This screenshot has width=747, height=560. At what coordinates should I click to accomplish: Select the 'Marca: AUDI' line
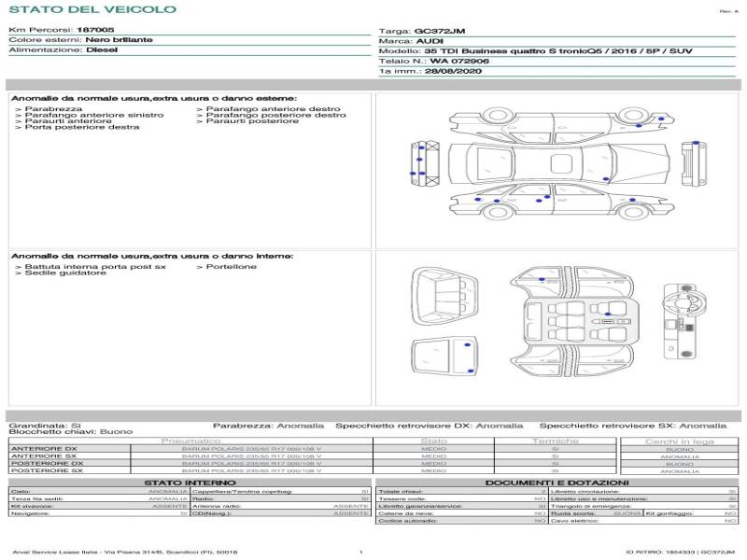tap(411, 41)
